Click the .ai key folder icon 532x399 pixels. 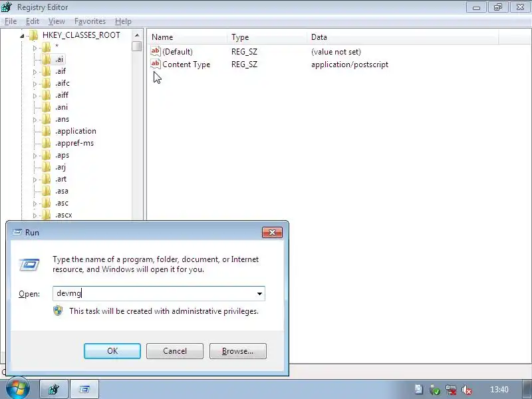(x=46, y=59)
